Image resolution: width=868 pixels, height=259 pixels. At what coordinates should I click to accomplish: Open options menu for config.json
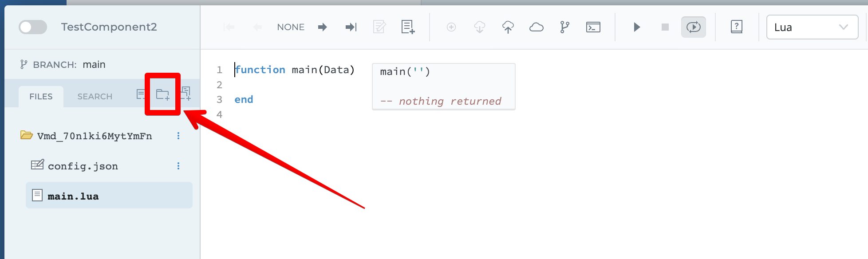[178, 166]
